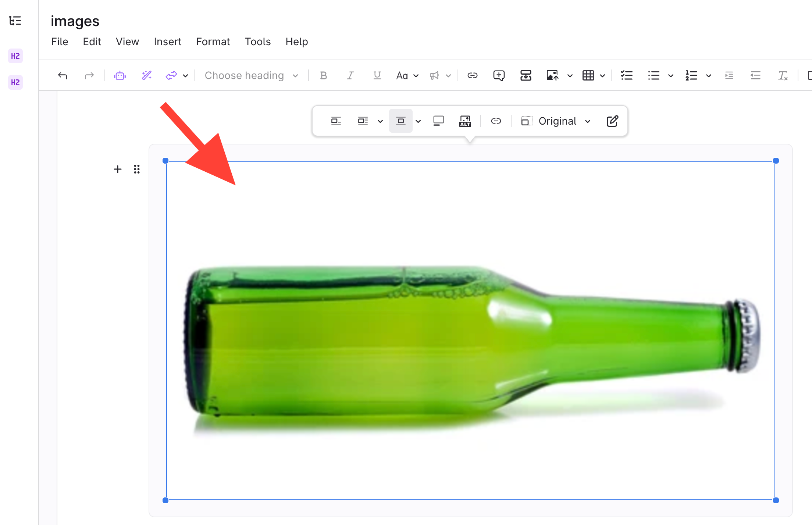Screen dimensions: 812x525
Task: Open the image editor pencil icon
Action: (x=612, y=121)
